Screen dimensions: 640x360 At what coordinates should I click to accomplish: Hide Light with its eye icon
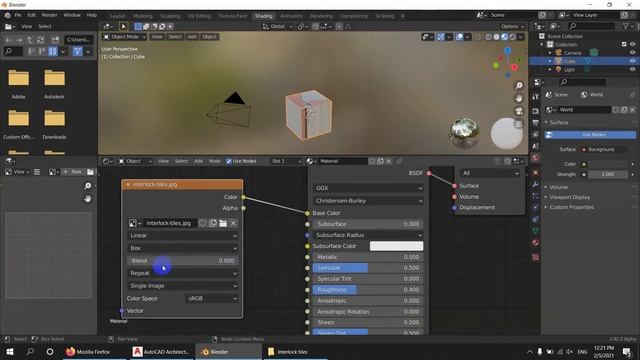tap(632, 69)
